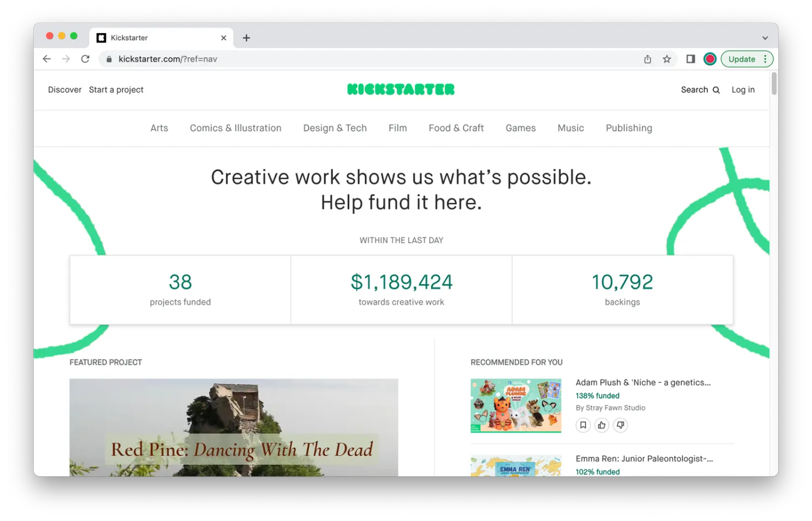Click the search magnifier icon
Screen dimensions: 812x521
(x=716, y=90)
